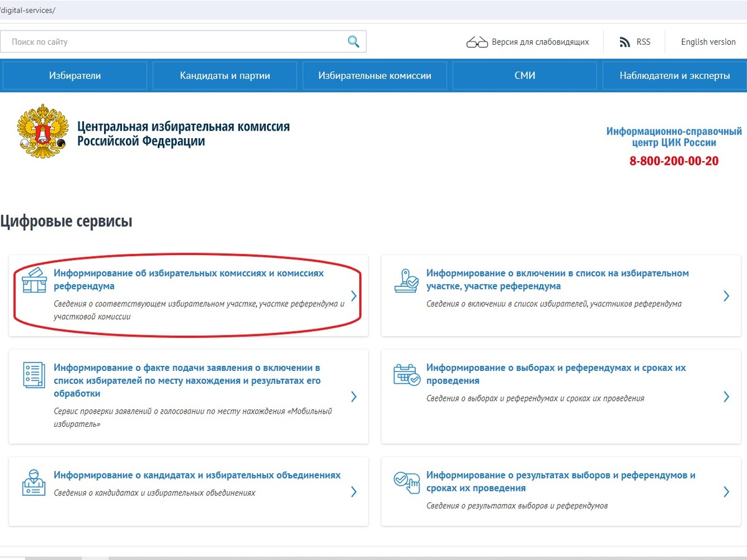Click the Russian coat of arms logo

point(43,130)
